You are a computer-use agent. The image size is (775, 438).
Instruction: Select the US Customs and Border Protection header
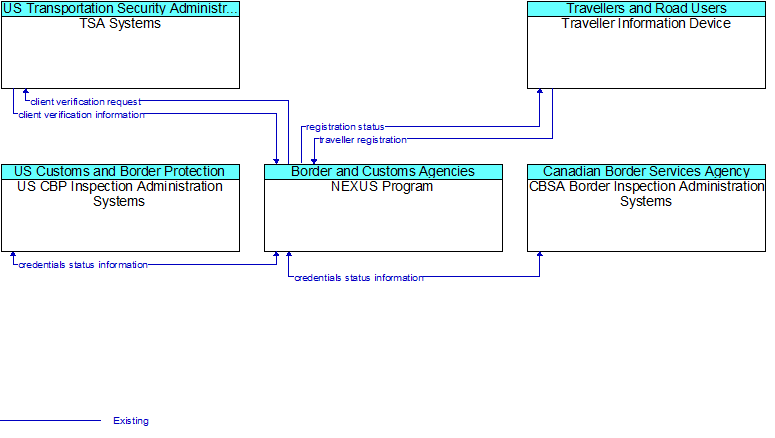[121, 172]
